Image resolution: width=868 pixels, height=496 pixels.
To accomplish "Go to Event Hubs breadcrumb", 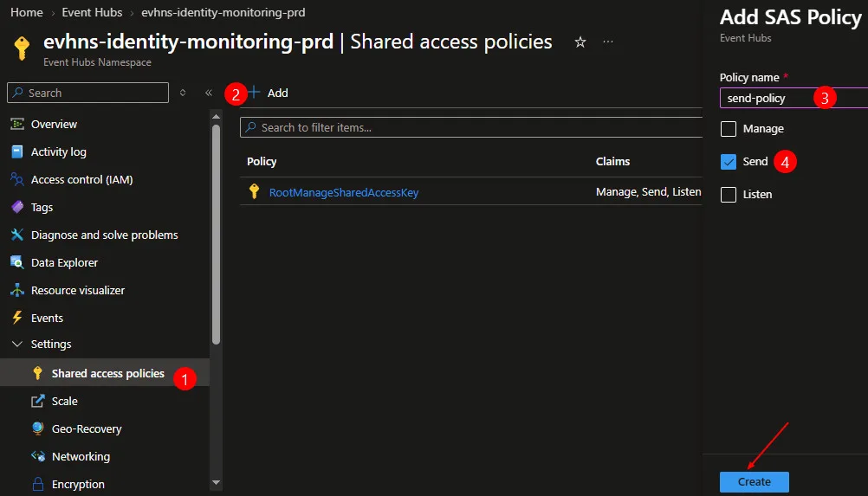I will pyautogui.click(x=92, y=12).
